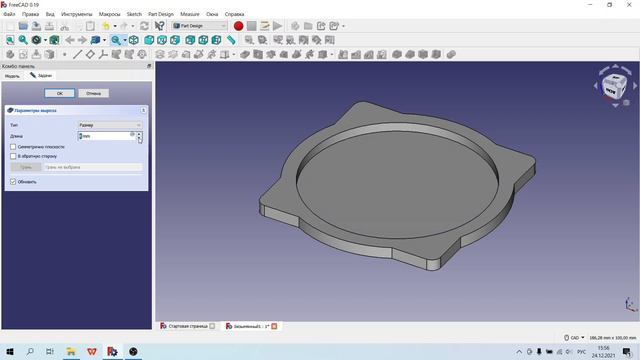Confirm pocket with OK button
Viewport: 640px width, 360px height.
[x=60, y=93]
